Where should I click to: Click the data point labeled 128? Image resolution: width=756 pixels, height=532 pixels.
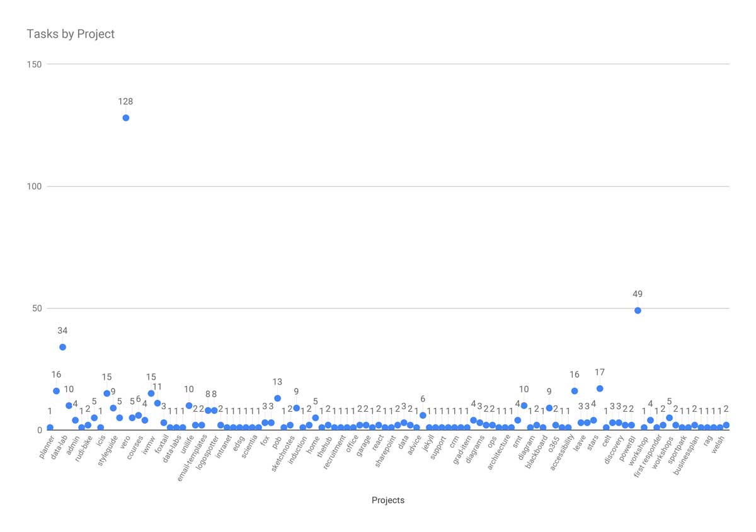coord(125,118)
